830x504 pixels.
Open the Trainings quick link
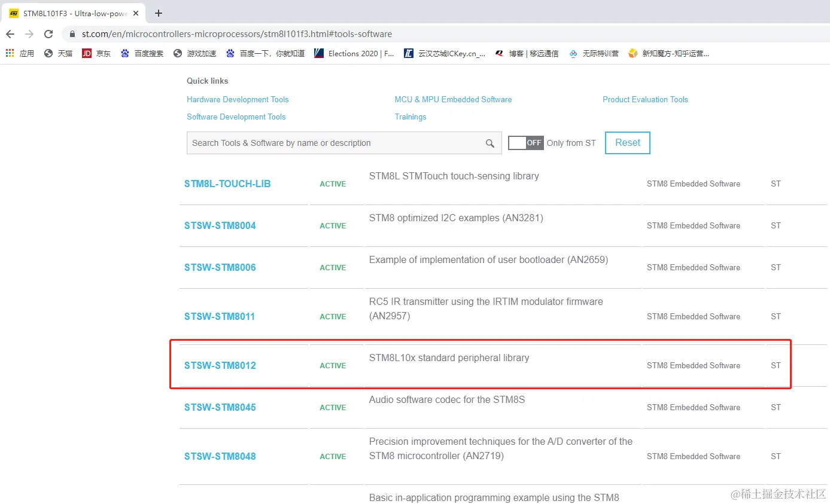[411, 117]
